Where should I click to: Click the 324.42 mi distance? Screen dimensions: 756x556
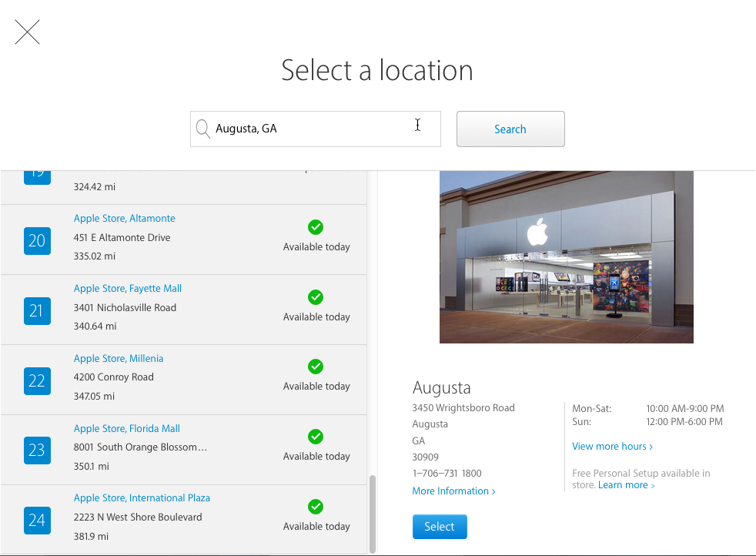click(x=95, y=186)
